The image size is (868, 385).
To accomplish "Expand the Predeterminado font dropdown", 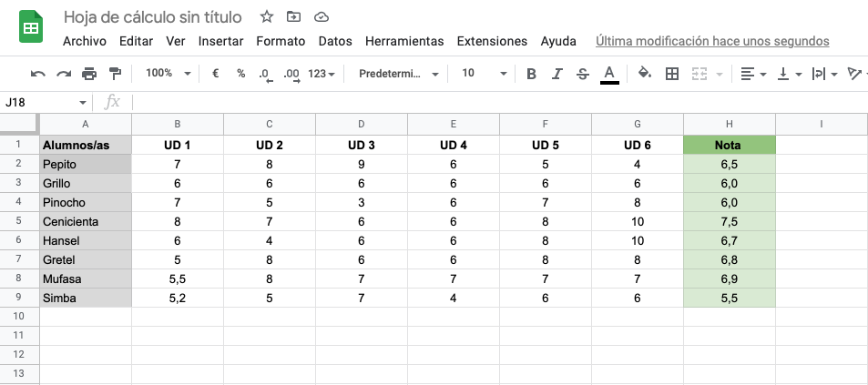I will click(x=399, y=73).
